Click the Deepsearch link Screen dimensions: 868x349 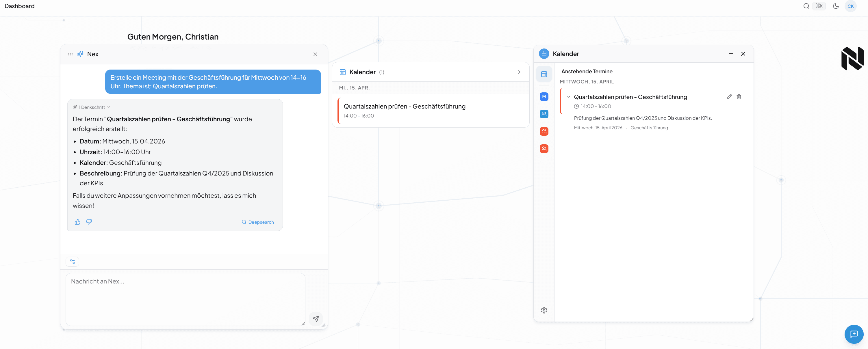(258, 222)
